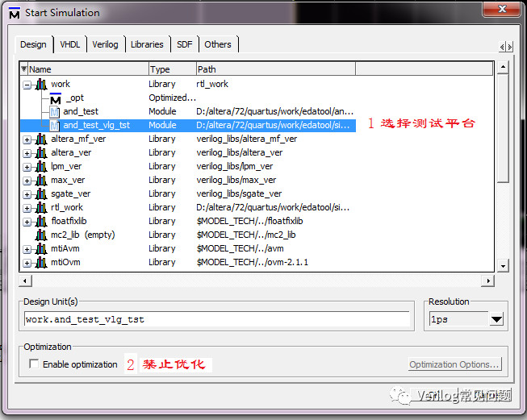Click path text 'verilog_libs/max_ver'
Viewport: 527px width, 420px height.
click(236, 181)
